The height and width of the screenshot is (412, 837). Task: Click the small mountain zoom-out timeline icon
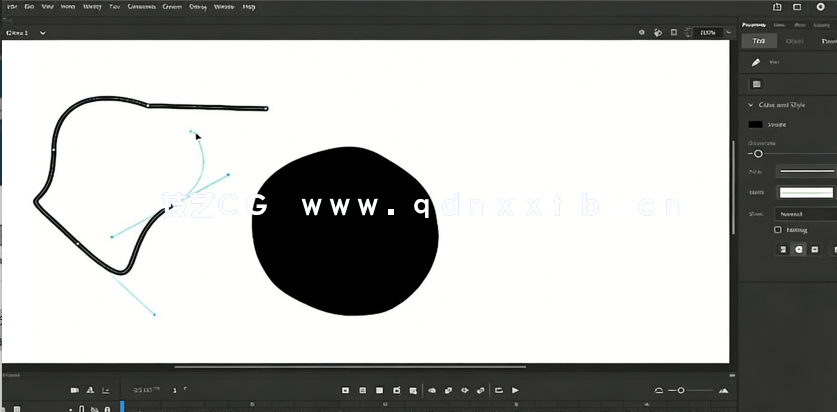[x=659, y=391]
